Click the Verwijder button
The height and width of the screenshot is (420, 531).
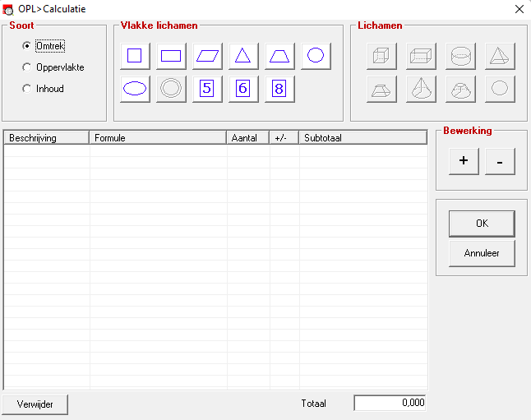pyautogui.click(x=35, y=404)
